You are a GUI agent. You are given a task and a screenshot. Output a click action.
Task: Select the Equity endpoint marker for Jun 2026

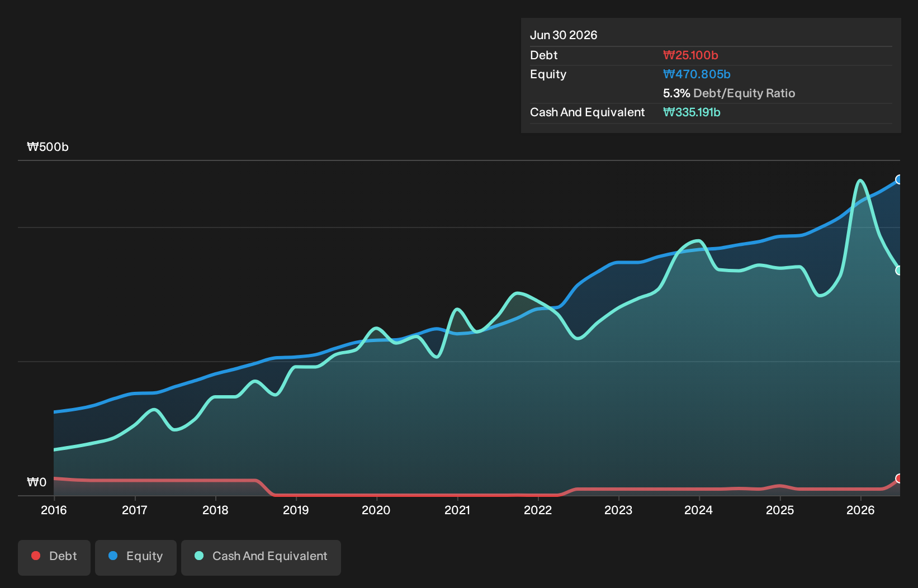[899, 179]
